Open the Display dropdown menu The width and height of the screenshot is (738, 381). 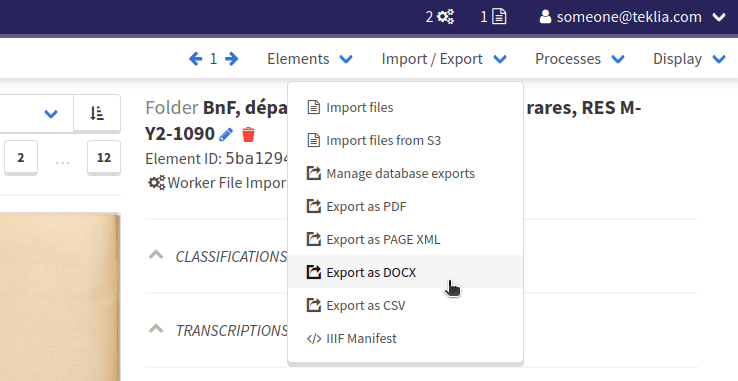tap(689, 59)
